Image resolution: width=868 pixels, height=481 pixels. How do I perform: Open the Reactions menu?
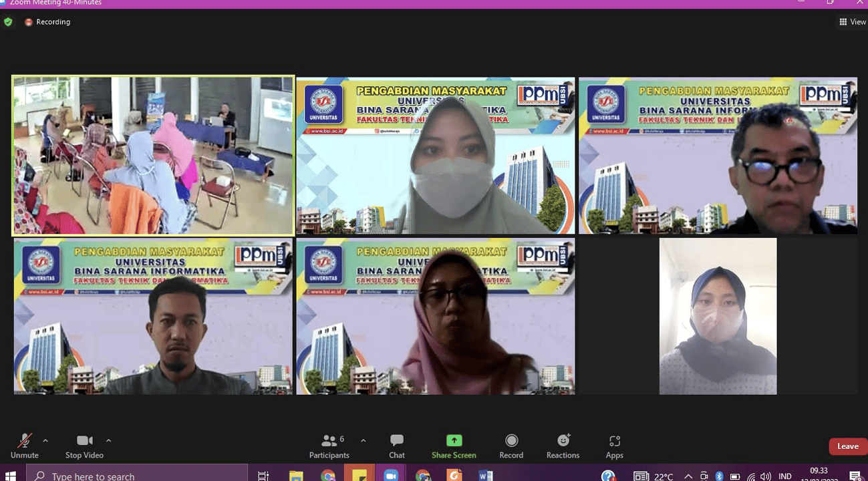(x=563, y=446)
